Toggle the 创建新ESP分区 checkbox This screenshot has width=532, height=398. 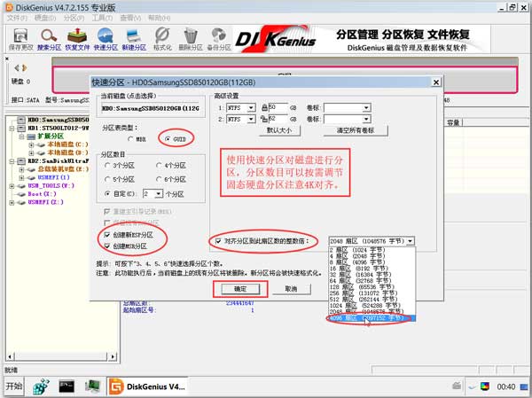(107, 235)
